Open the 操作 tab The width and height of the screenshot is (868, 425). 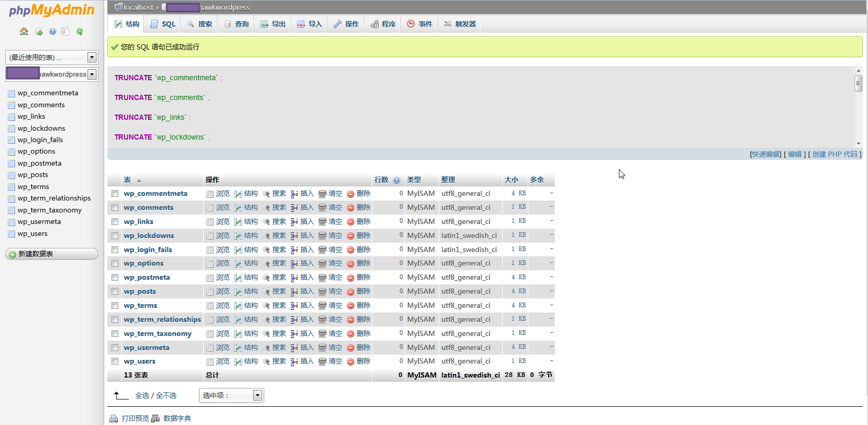click(346, 24)
